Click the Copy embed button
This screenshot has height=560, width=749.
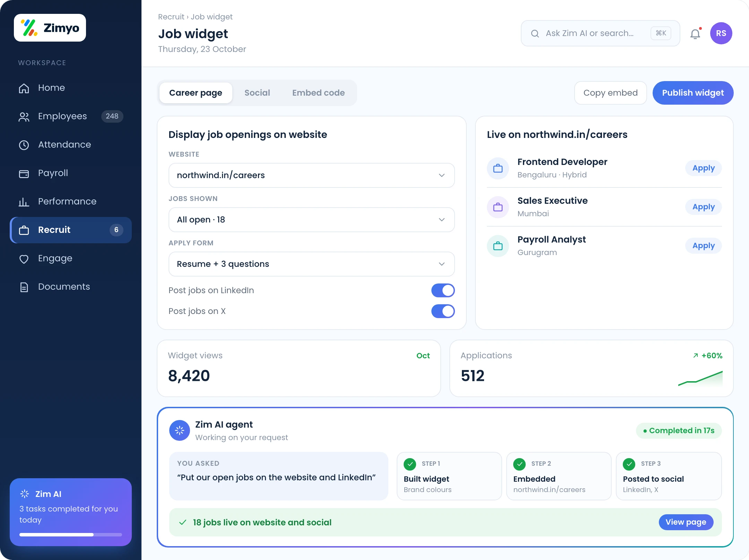point(610,93)
